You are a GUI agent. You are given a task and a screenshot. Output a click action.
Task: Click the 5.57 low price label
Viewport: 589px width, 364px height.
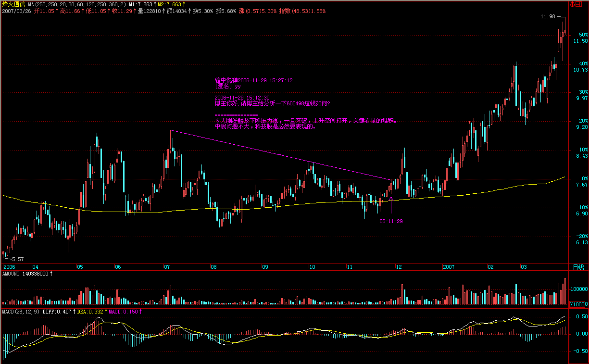click(17, 259)
